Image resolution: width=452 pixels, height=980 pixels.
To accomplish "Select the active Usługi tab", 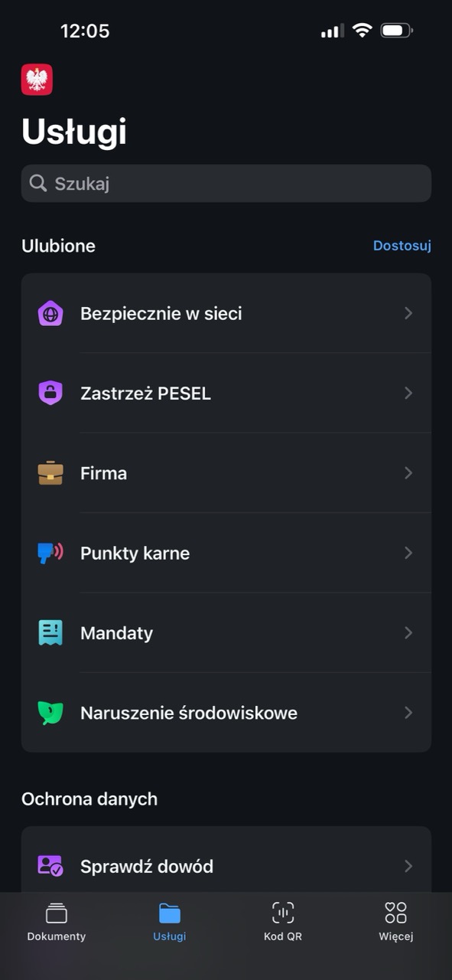I will click(x=170, y=921).
